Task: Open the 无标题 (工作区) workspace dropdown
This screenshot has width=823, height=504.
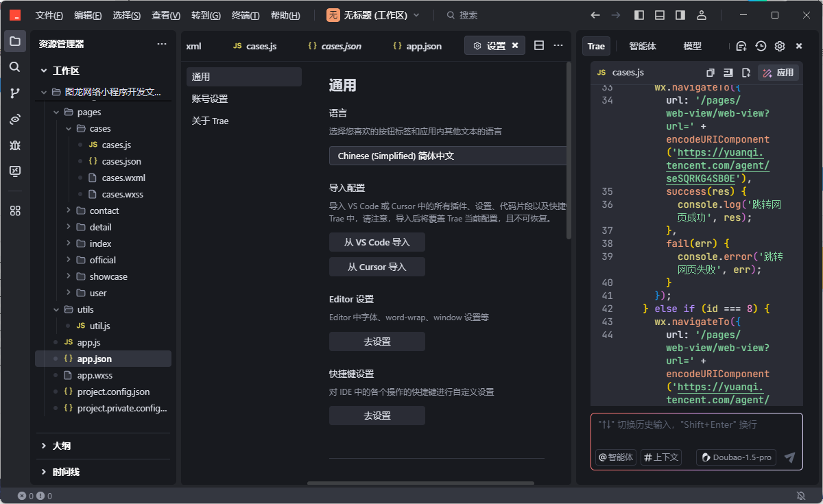Action: pyautogui.click(x=373, y=15)
